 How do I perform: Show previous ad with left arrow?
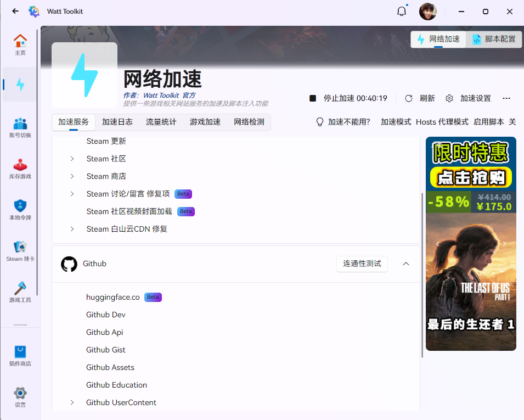coord(437,244)
